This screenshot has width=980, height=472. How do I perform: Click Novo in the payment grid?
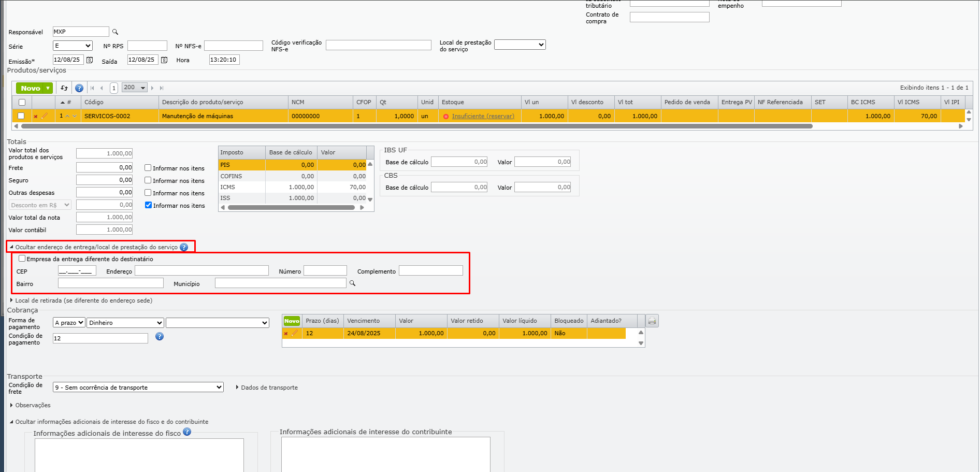[x=292, y=321]
